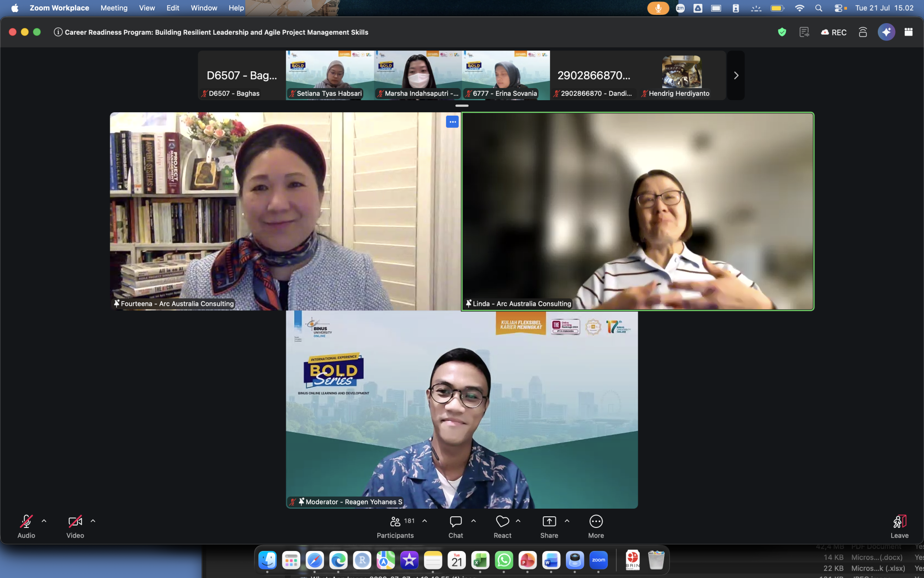
Task: Open the Meeting menu in menu bar
Action: pos(114,8)
